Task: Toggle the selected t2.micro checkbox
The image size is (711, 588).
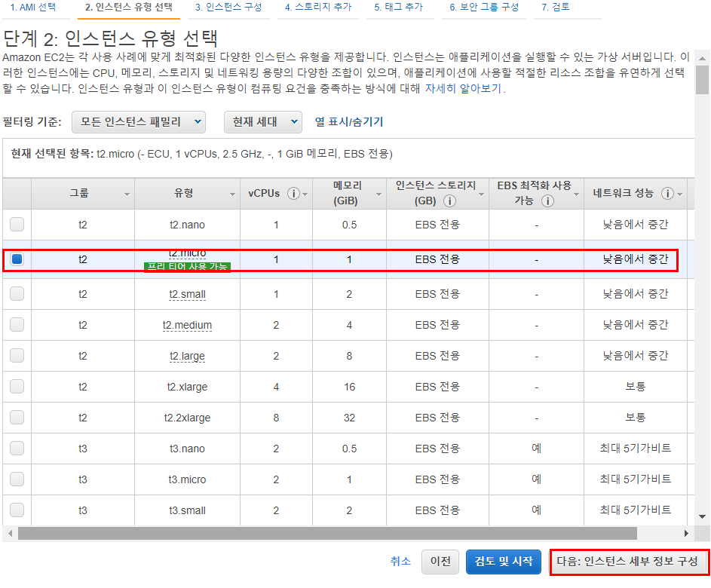Action: pos(17,259)
